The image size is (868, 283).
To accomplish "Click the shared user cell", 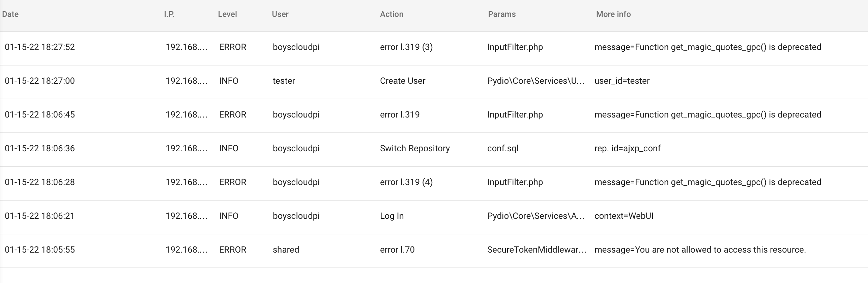I will pyautogui.click(x=286, y=250).
